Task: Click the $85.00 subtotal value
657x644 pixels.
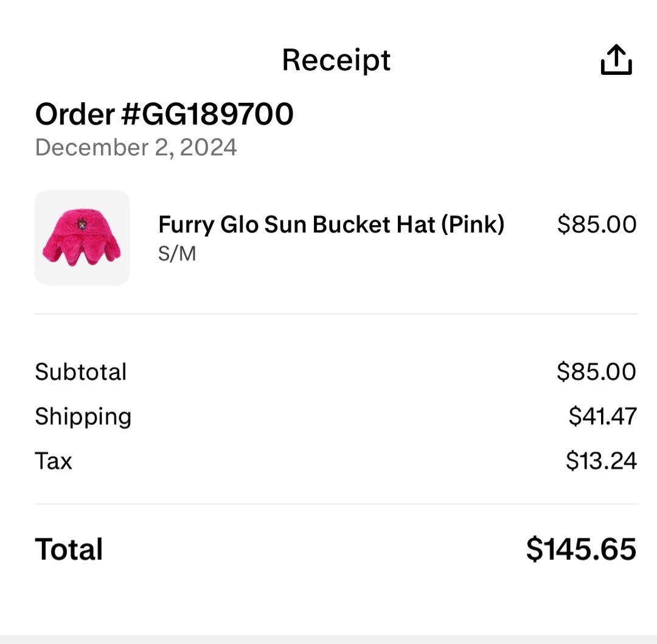Action: (x=598, y=371)
